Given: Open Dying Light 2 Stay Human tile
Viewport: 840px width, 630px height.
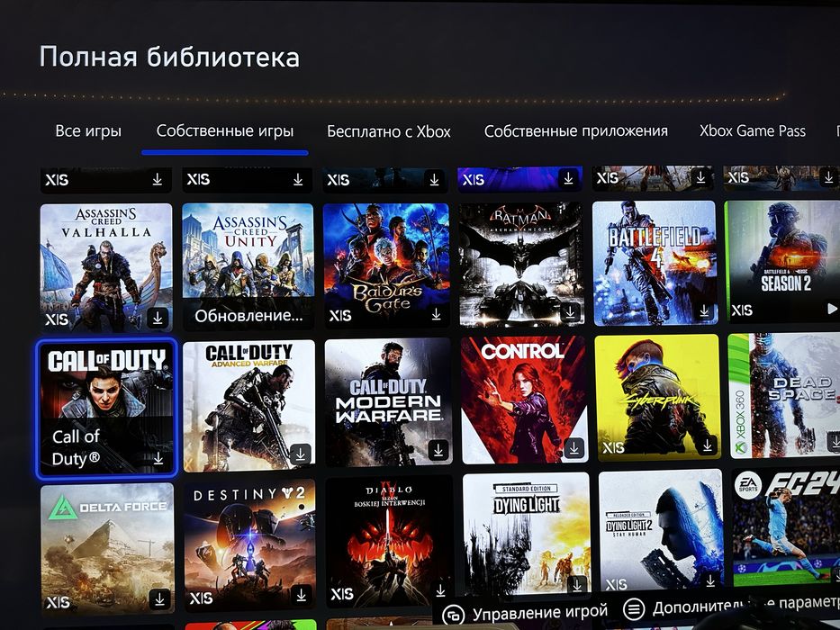Looking at the screenshot, I should (661, 531).
